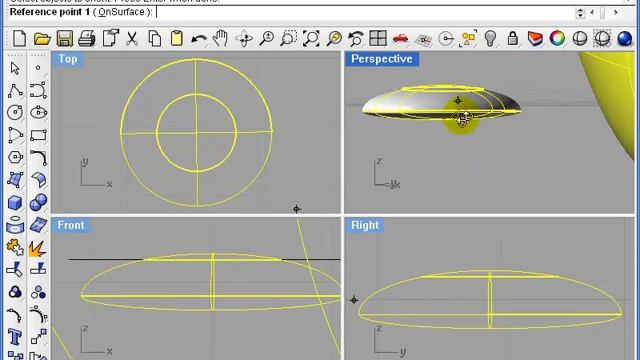This screenshot has height=360, width=640.
Task: Create a Box with the blue cube icon
Action: pos(15,202)
